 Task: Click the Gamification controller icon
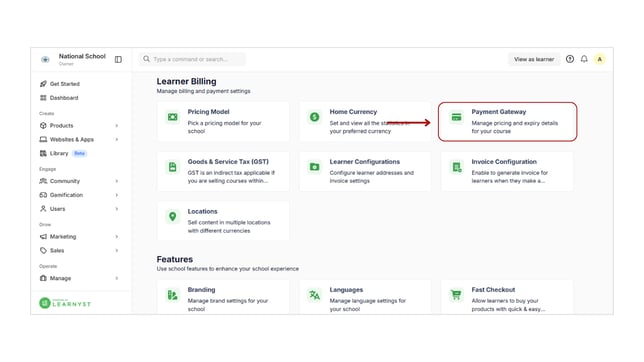point(43,195)
